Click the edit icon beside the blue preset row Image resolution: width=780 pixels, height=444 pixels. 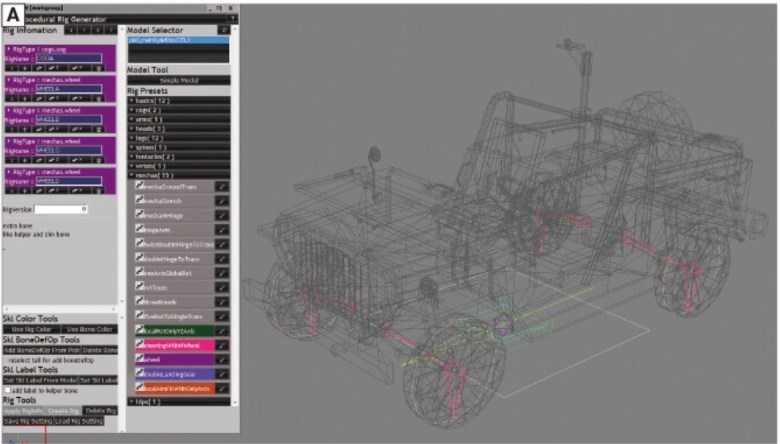point(222,374)
